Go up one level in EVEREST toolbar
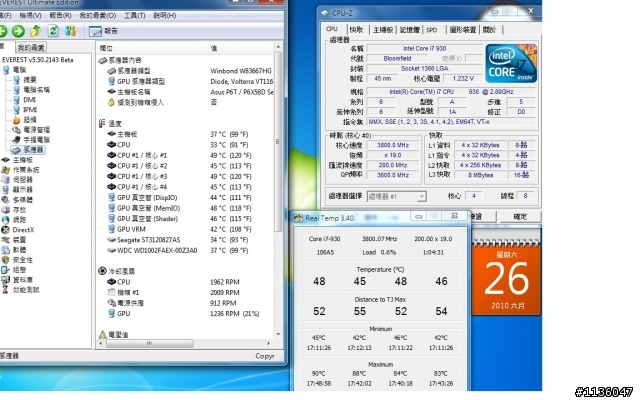The image size is (640, 400). [x=36, y=31]
